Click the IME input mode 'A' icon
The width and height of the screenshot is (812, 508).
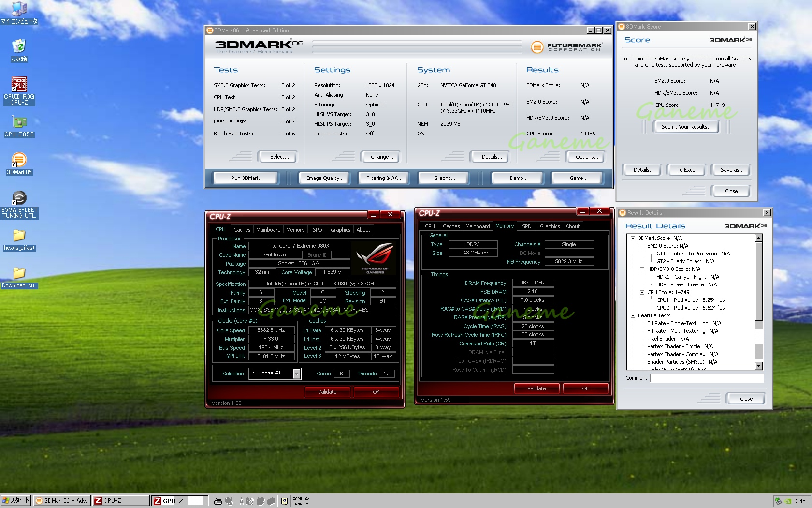point(242,501)
